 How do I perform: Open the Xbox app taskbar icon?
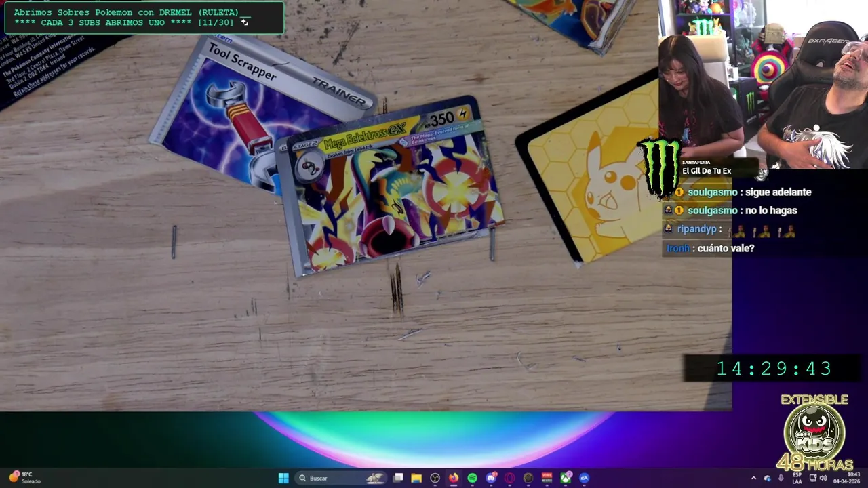click(566, 478)
